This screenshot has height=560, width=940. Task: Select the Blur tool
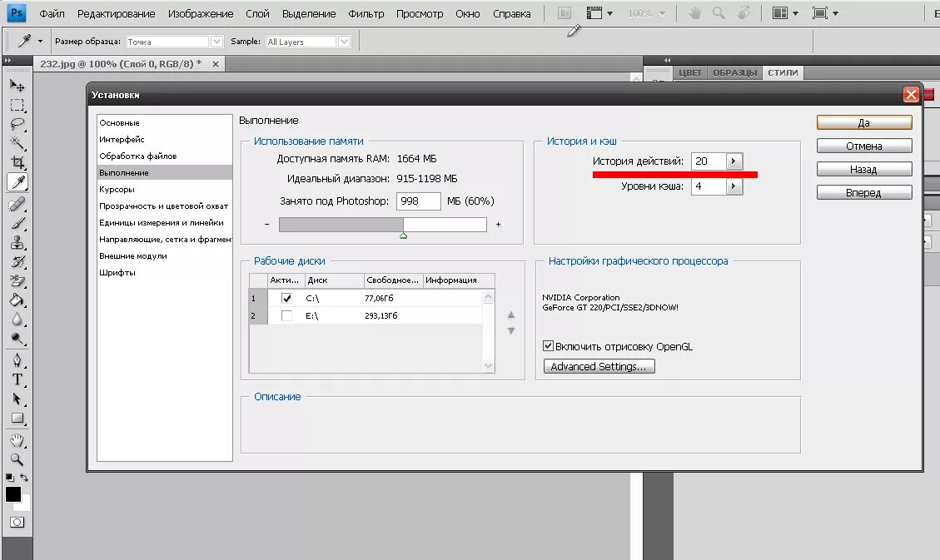17,320
